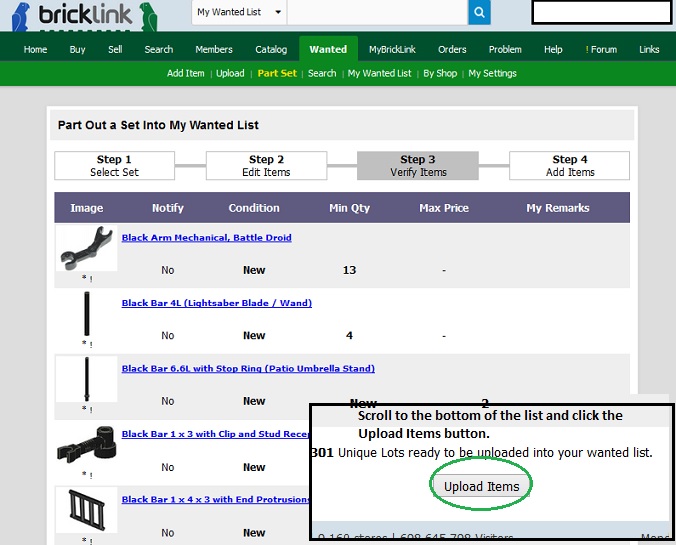676x545 pixels.
Task: Click the Notify column header
Action: 168,208
